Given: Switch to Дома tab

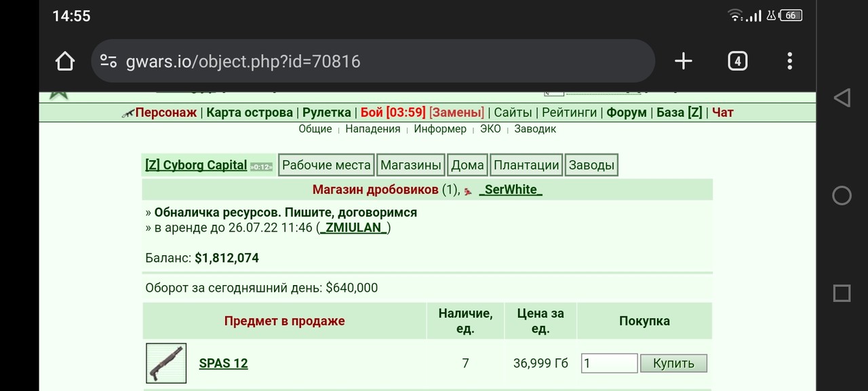Looking at the screenshot, I should (468, 165).
